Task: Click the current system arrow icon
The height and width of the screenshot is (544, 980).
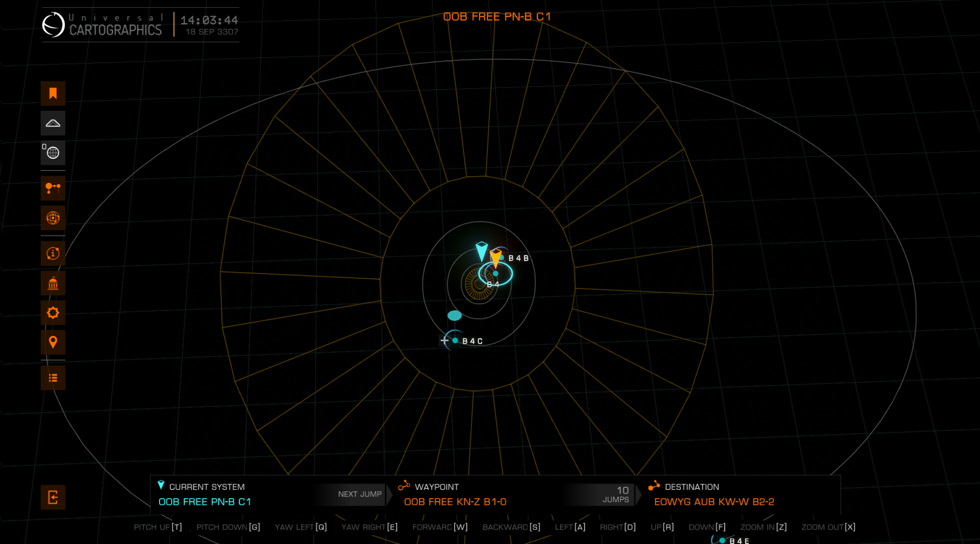Action: tap(161, 485)
